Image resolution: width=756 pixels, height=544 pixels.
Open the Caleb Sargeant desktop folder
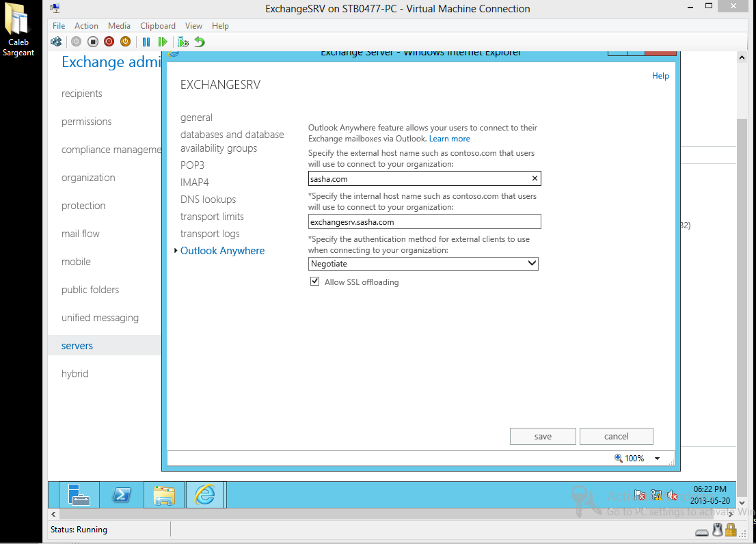point(18,30)
